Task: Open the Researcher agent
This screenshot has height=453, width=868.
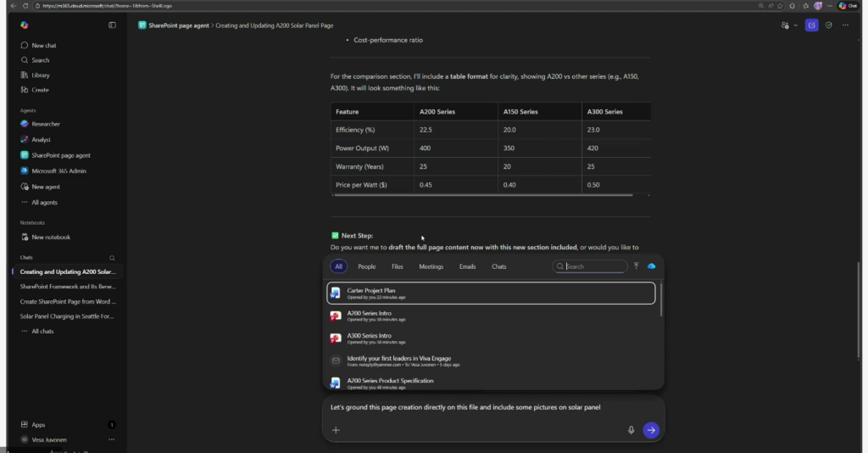Action: (x=46, y=124)
